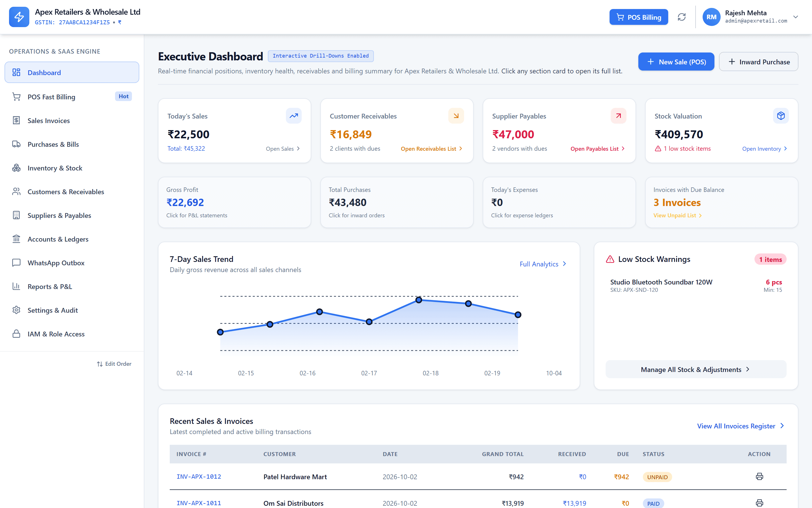Go to POS Fast Billing
Screen dimensions: 812x508
pos(72,97)
